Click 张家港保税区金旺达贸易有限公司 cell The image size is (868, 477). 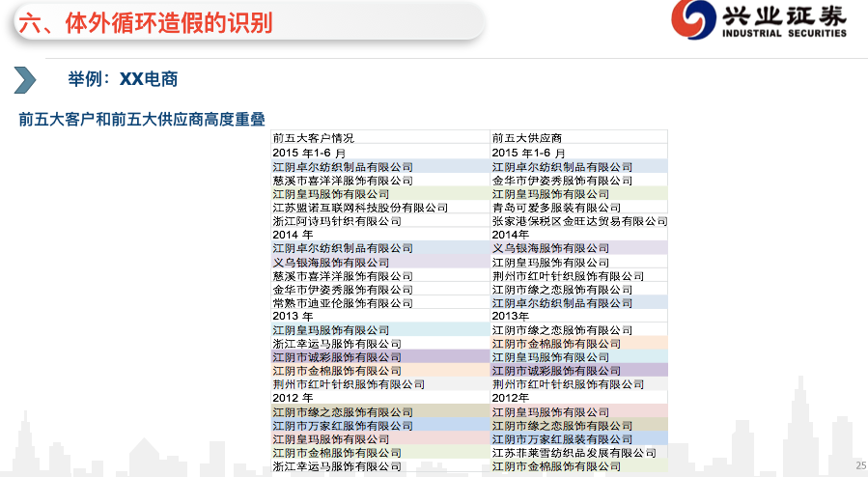tap(579, 221)
